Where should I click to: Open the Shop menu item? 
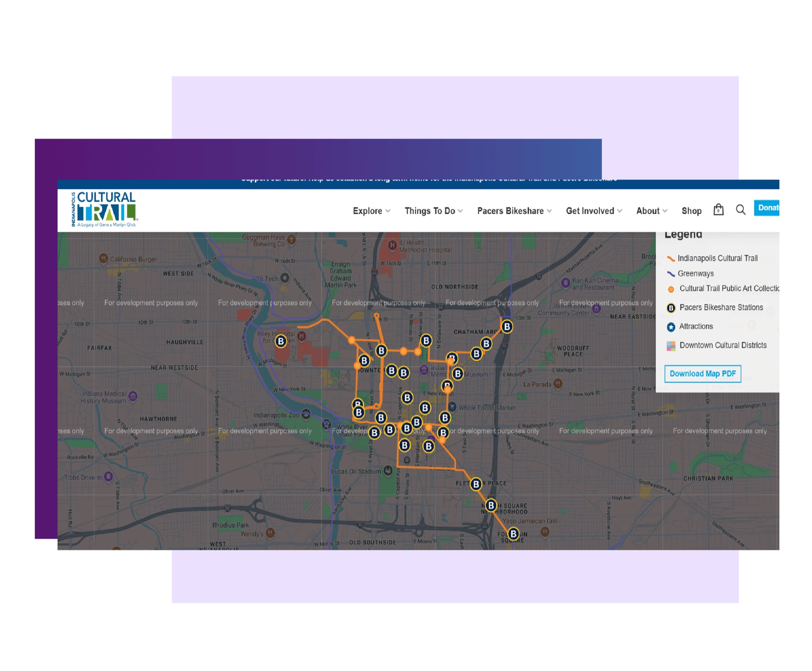point(692,211)
